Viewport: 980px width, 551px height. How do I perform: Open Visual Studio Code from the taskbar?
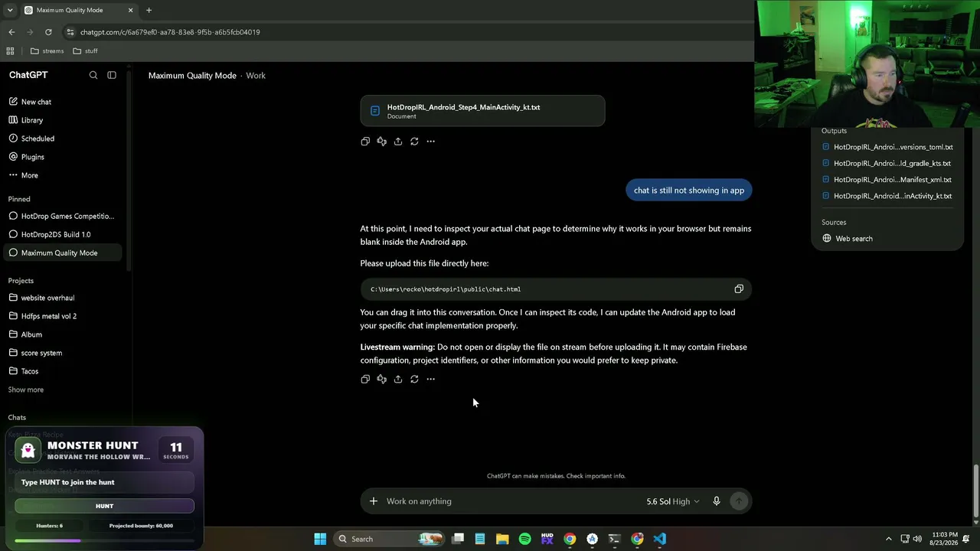[x=659, y=539]
